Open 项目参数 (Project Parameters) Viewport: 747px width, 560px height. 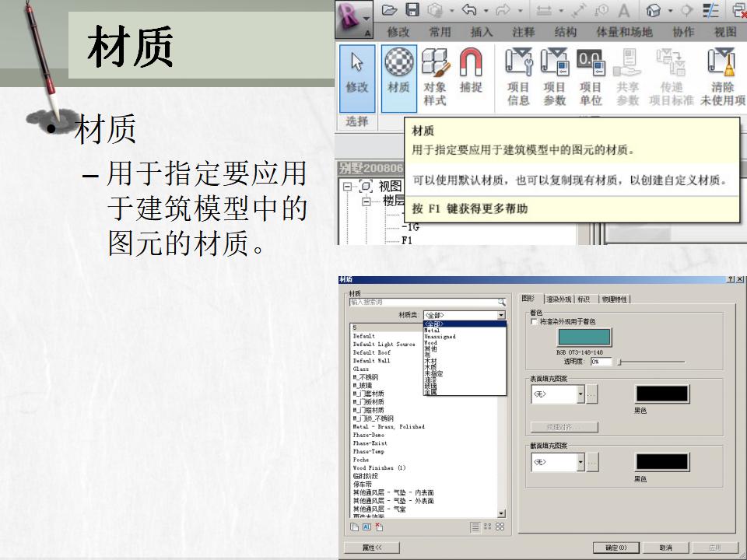(x=555, y=79)
